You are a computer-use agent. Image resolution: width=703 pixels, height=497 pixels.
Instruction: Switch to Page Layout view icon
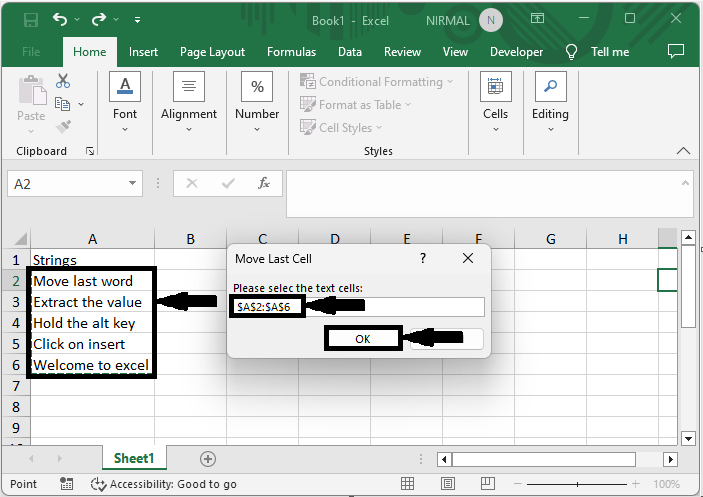click(447, 484)
